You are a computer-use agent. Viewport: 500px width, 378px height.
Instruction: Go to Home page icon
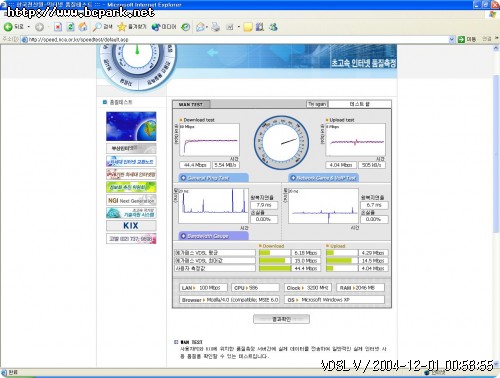pos(83,27)
